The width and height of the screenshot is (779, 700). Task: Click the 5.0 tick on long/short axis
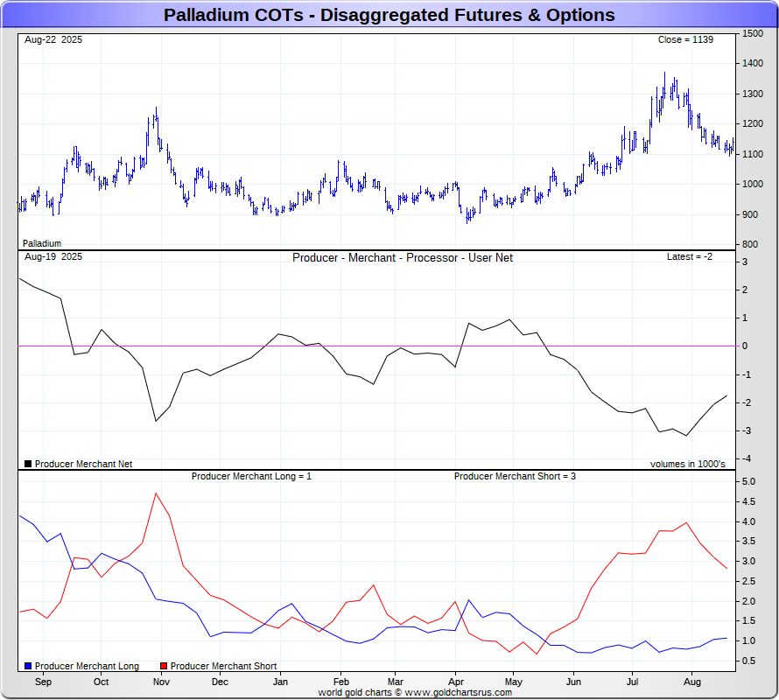click(x=748, y=481)
